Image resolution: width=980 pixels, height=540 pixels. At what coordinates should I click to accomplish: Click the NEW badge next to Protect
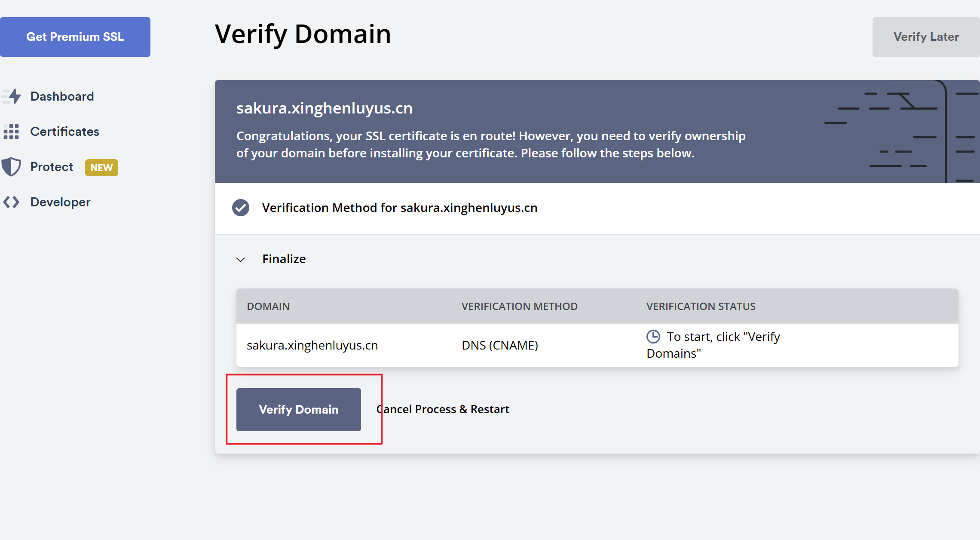(x=101, y=168)
